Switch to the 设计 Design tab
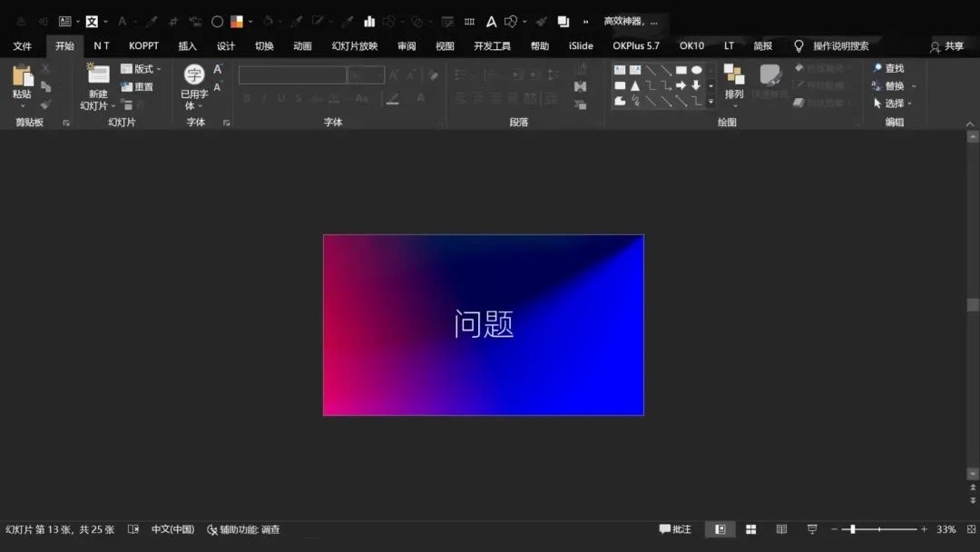This screenshot has width=980, height=552. [x=226, y=46]
